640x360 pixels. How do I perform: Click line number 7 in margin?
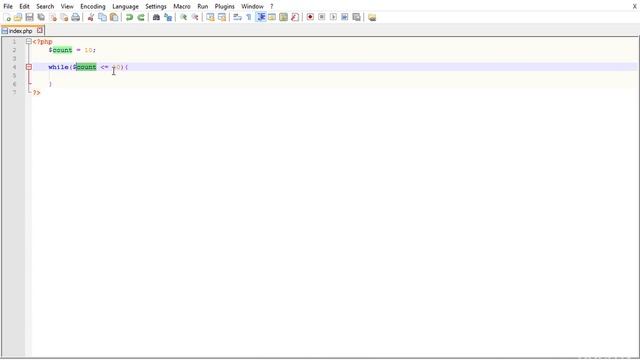click(14, 92)
